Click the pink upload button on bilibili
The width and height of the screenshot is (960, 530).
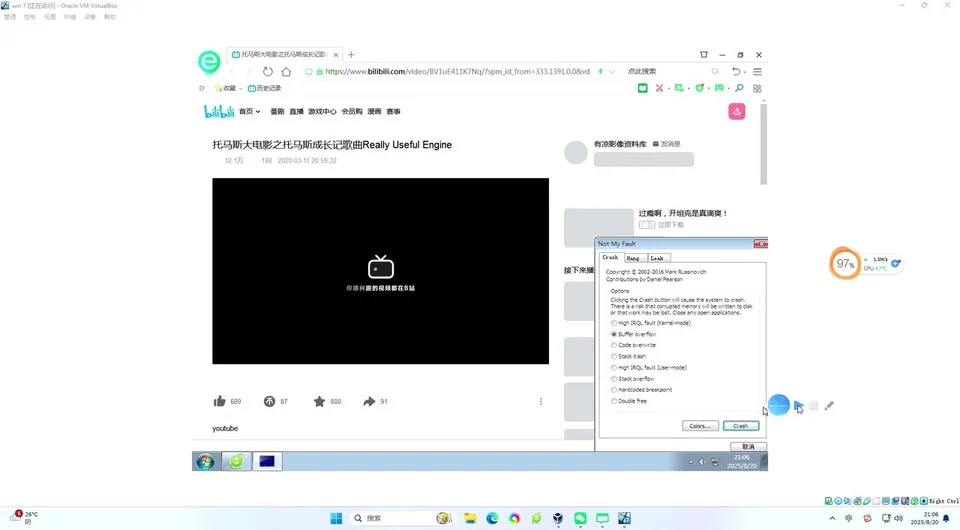pyautogui.click(x=737, y=111)
